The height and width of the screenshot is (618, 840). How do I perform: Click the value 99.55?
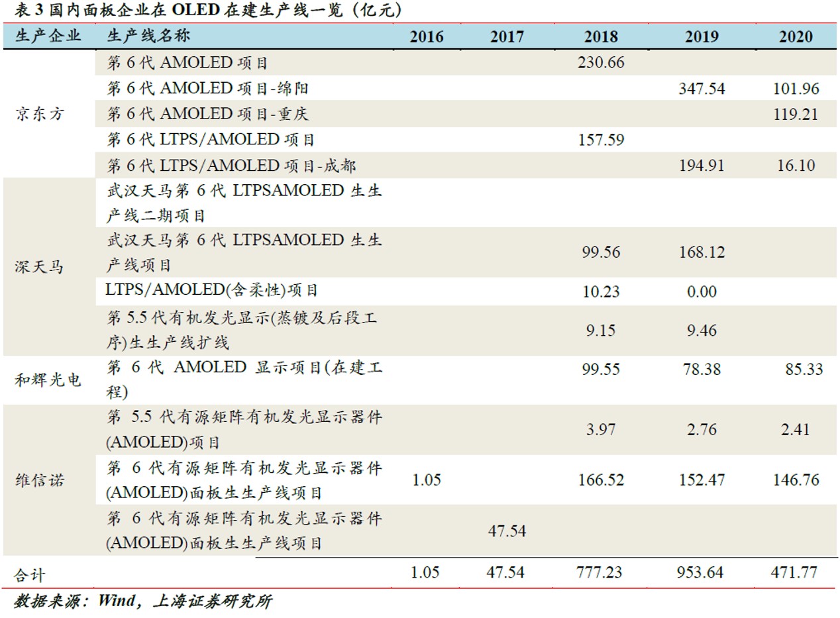point(601,369)
